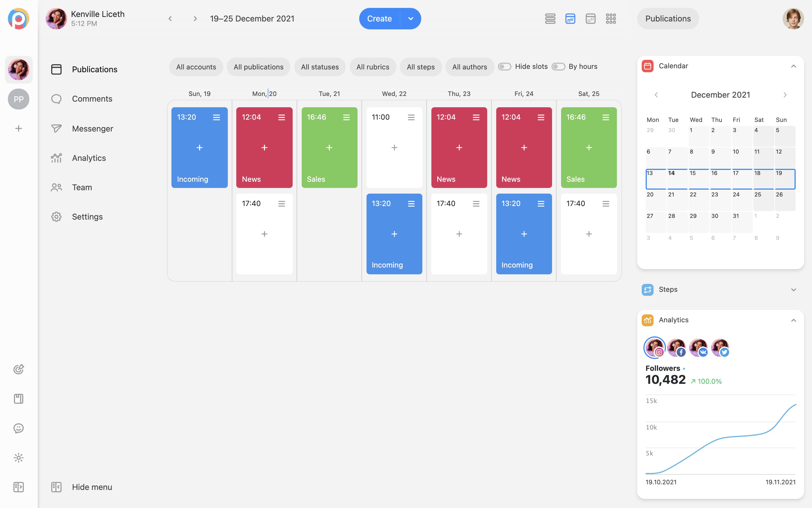Select Facebook account in Analytics panel
Screen dimensions: 812x508
click(x=676, y=347)
